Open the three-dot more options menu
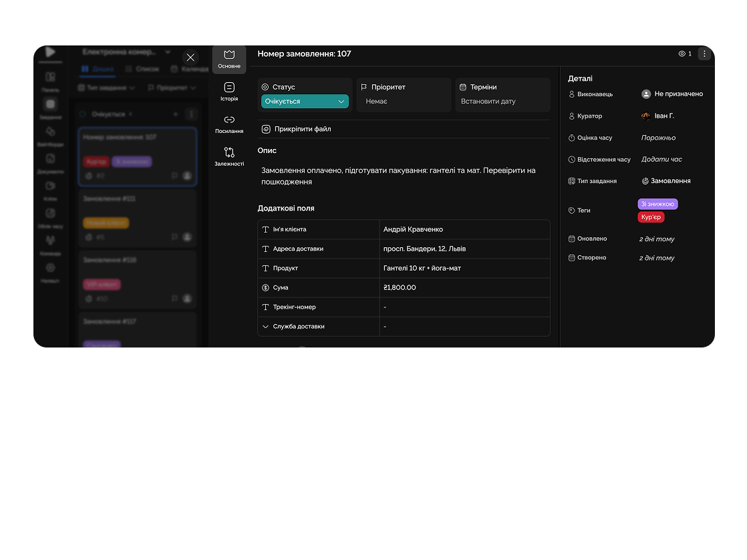 pos(704,53)
